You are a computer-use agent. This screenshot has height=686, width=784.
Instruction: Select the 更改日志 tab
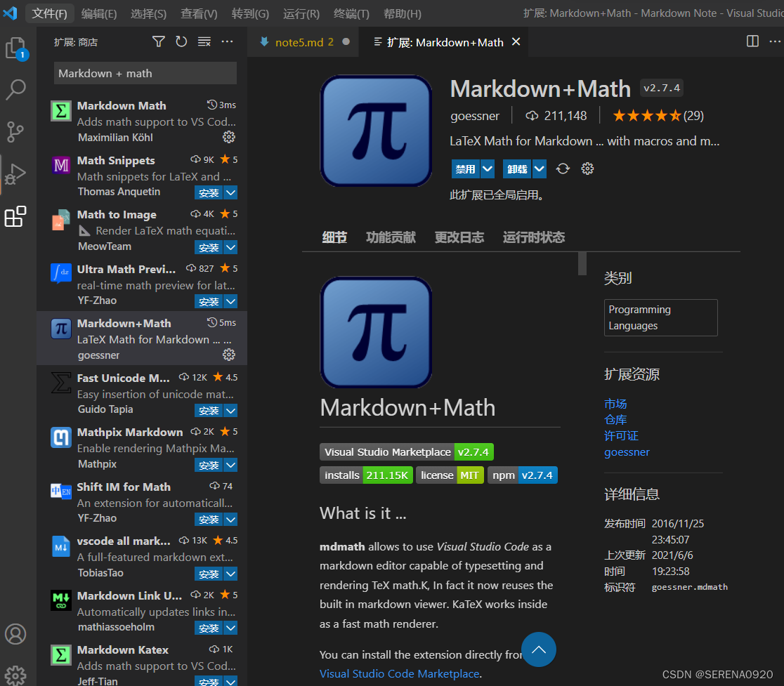click(459, 237)
